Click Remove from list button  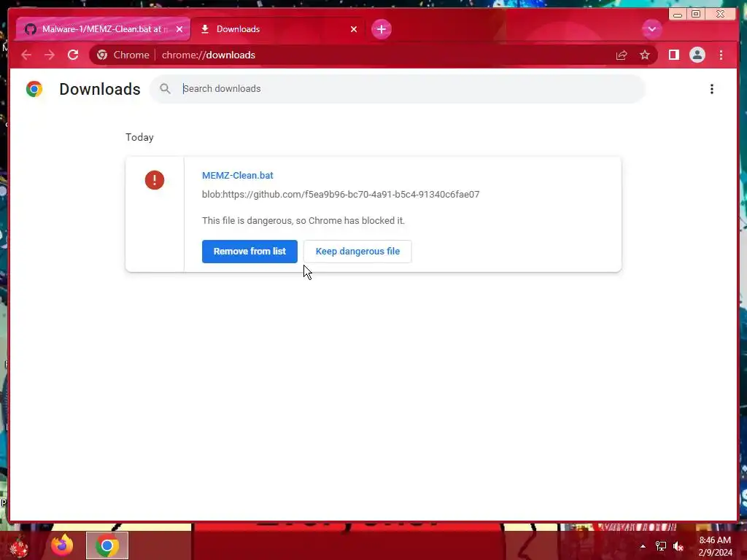coord(249,252)
